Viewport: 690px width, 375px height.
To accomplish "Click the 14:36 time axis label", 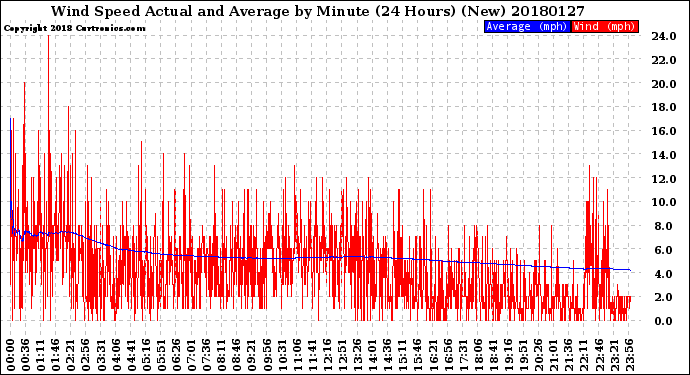I will click(388, 355).
